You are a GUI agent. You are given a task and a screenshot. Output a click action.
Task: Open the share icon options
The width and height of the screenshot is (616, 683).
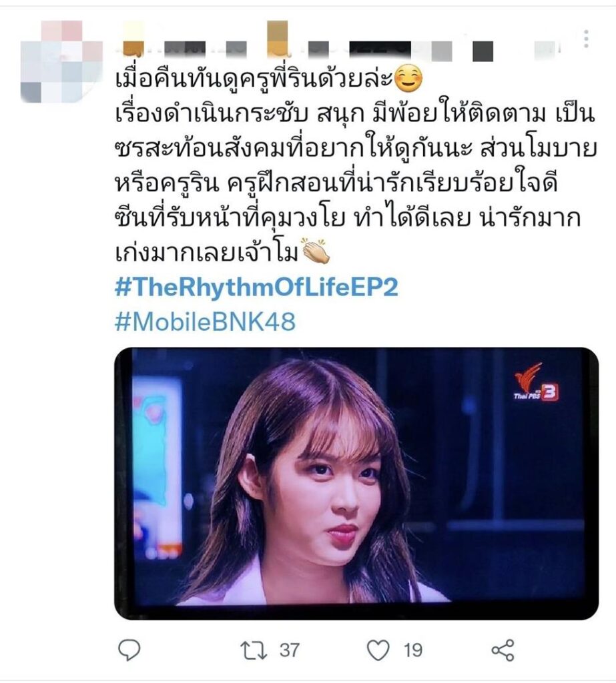503,650
